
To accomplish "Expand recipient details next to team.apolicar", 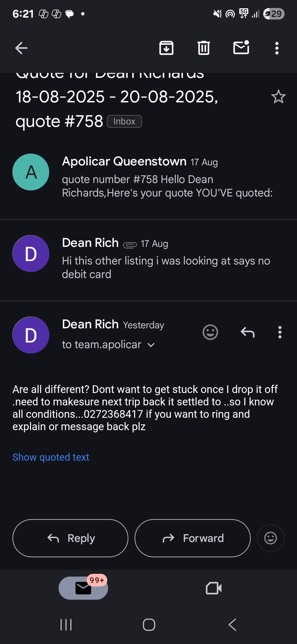I will point(151,345).
